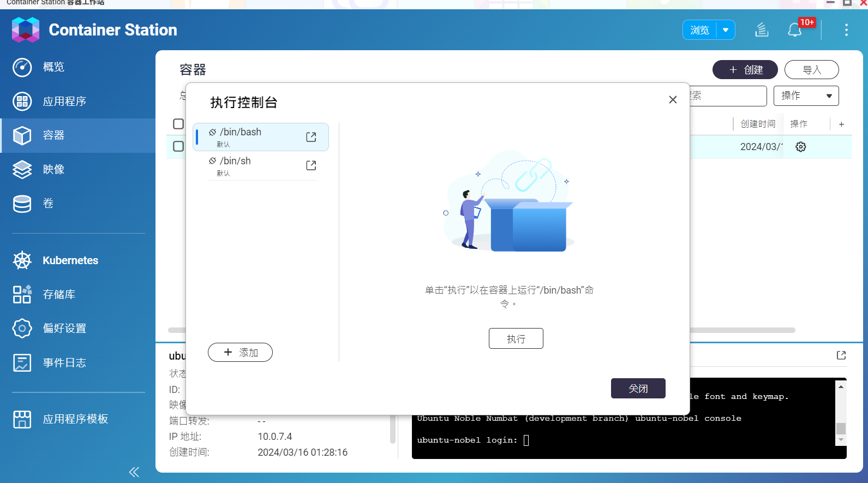
Task: Pop out console with external icon
Action: [x=841, y=355]
